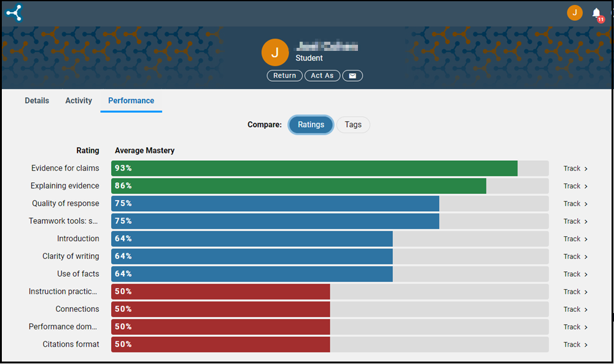Image resolution: width=614 pixels, height=364 pixels.
Task: Click the Clarity of writing mastery bar
Action: pyautogui.click(x=252, y=257)
